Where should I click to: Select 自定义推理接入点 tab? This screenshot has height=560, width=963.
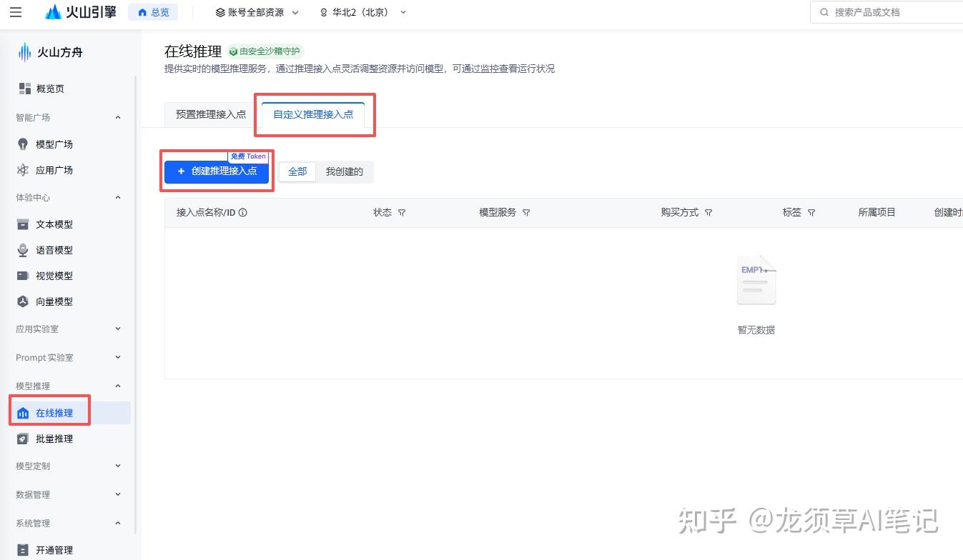coord(313,114)
